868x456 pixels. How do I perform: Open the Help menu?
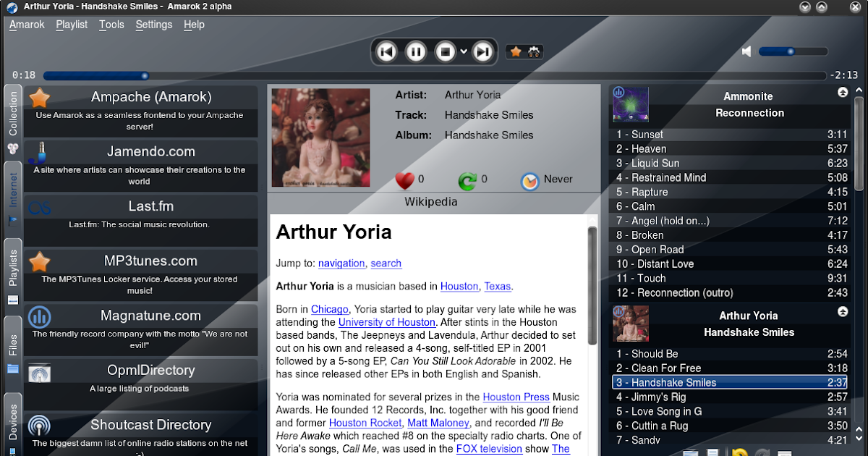coord(194,25)
